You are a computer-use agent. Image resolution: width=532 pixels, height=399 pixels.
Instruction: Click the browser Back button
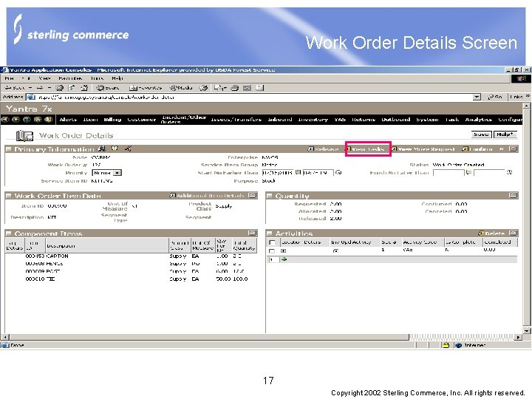(x=15, y=88)
